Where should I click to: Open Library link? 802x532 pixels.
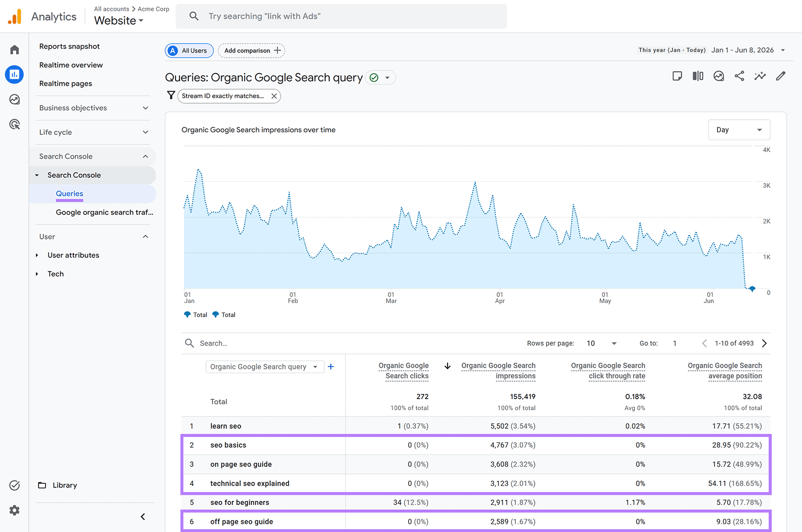tap(65, 485)
